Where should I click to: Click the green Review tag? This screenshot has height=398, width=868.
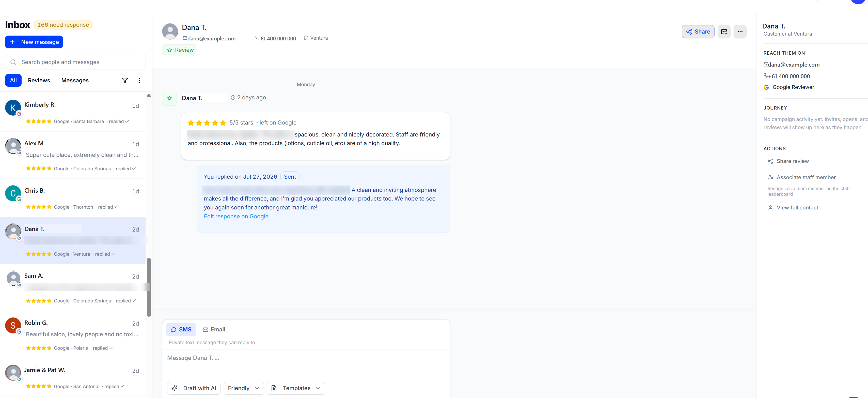tap(180, 50)
